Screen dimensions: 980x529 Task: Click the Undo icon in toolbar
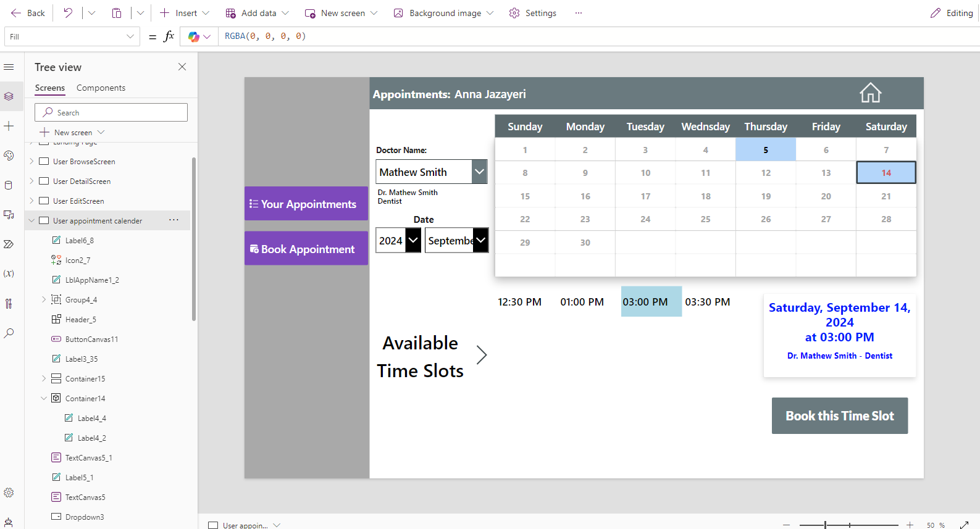(68, 13)
